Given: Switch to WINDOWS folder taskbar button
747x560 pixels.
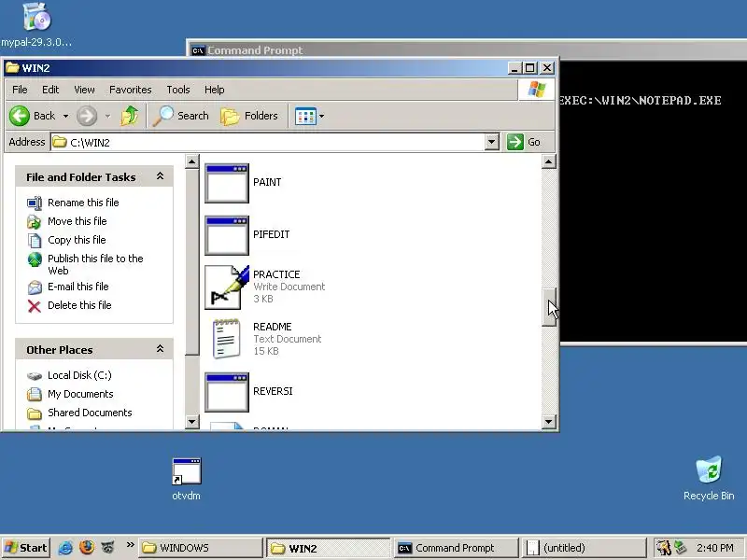Looking at the screenshot, I should click(201, 548).
